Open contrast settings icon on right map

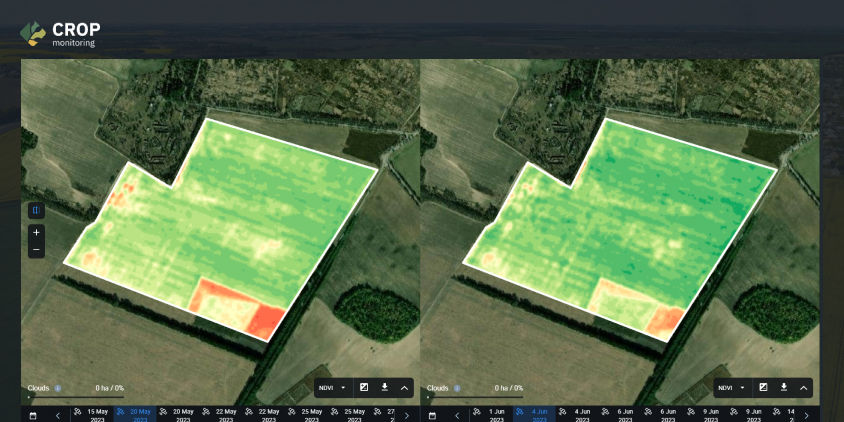pyautogui.click(x=763, y=388)
